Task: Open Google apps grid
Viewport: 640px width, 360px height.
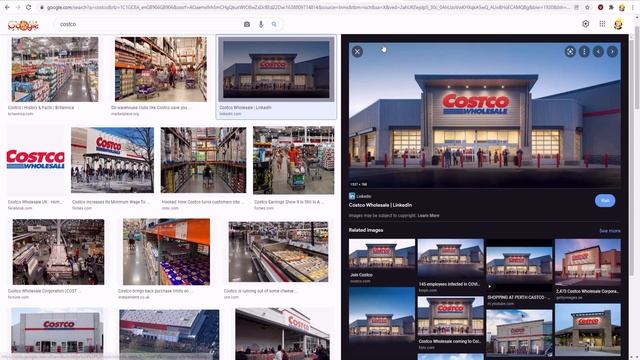Action: coord(602,24)
